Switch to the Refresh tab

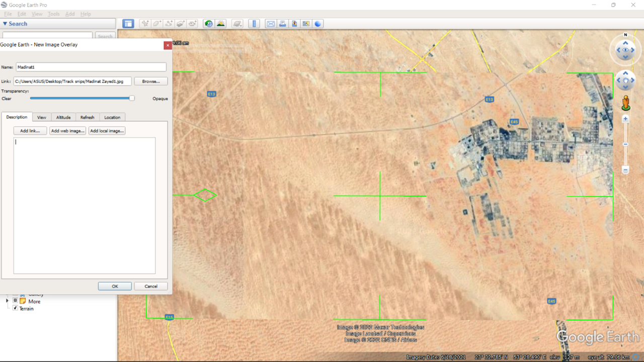click(x=88, y=117)
